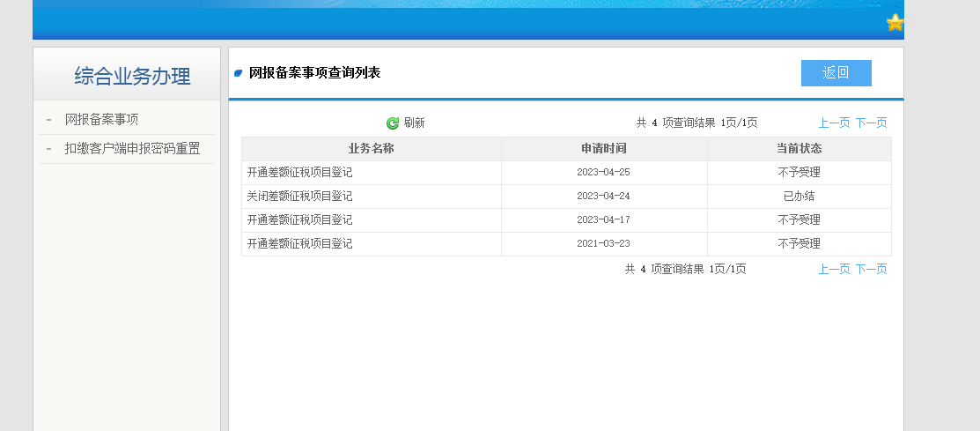Click 下一页 below the table
This screenshot has width=980, height=431.
click(871, 270)
